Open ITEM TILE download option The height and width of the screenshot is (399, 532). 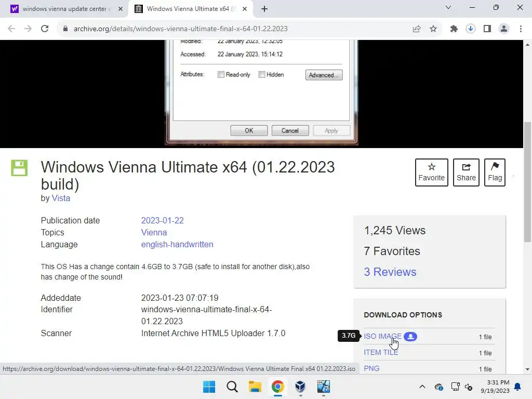(381, 353)
